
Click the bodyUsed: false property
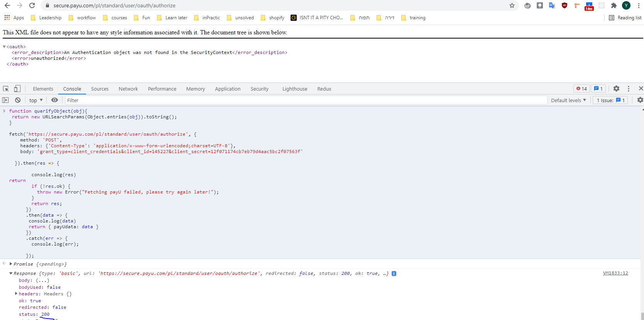click(40, 287)
